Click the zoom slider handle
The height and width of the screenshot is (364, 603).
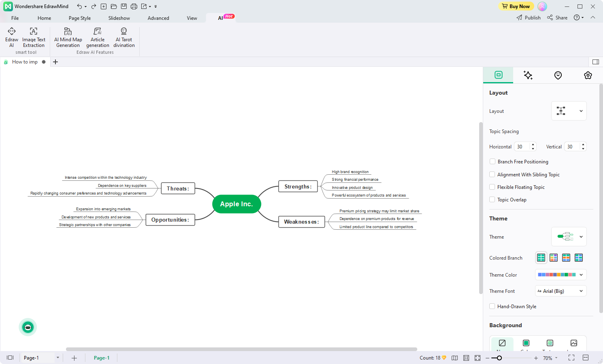tap(499, 358)
